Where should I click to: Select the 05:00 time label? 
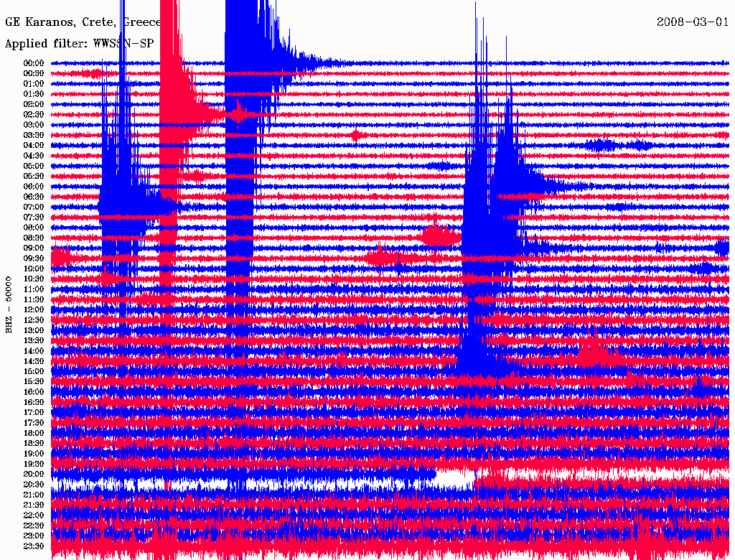coord(34,166)
